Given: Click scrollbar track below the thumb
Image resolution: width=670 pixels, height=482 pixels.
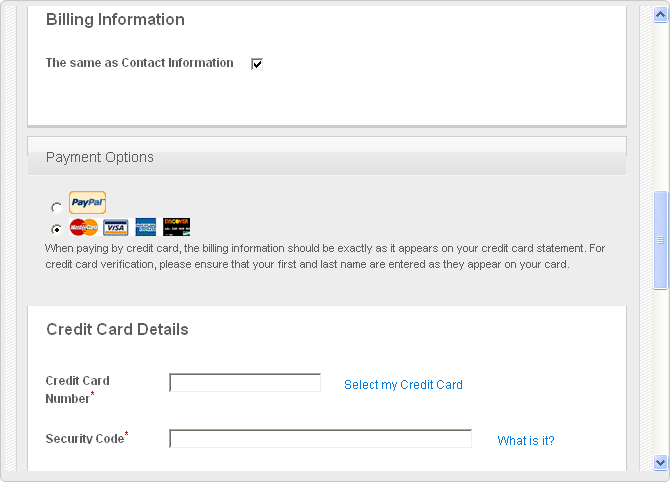Looking at the screenshot, I should click(x=660, y=372).
